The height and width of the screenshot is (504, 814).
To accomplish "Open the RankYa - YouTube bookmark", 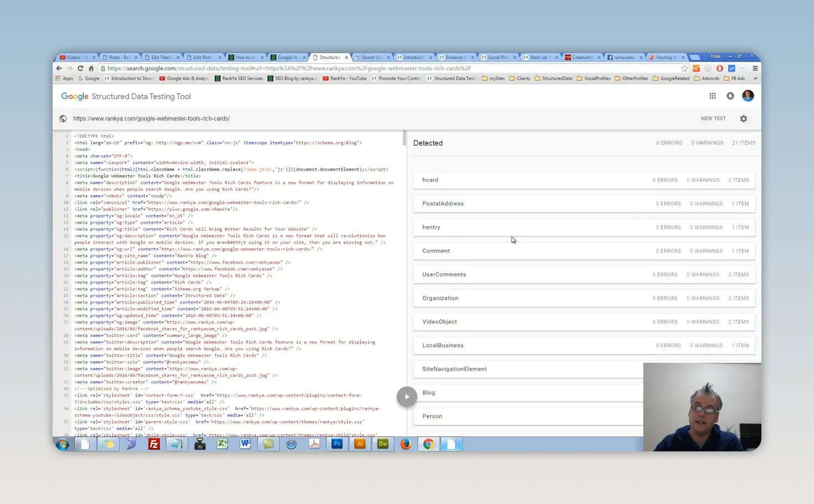I will tap(344, 79).
